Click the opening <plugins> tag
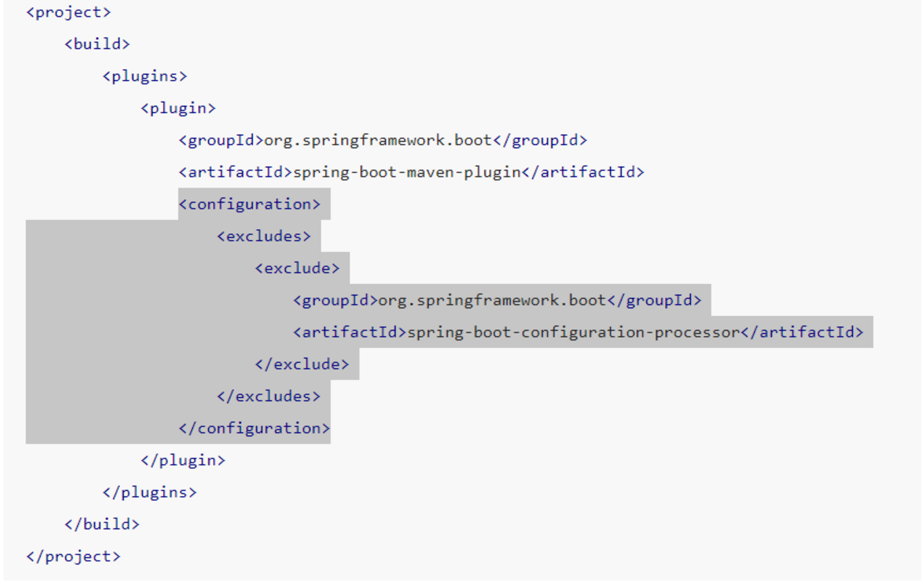Screen dimensions: 924x586 [x=144, y=76]
